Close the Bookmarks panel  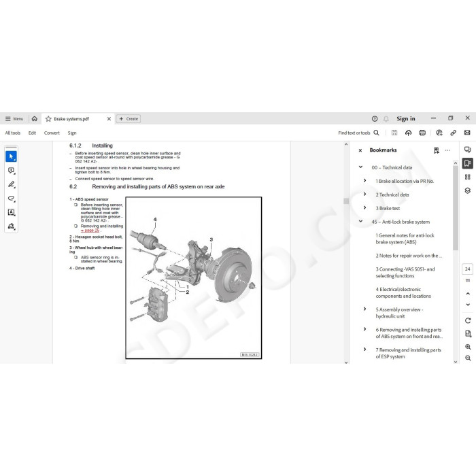point(360,150)
